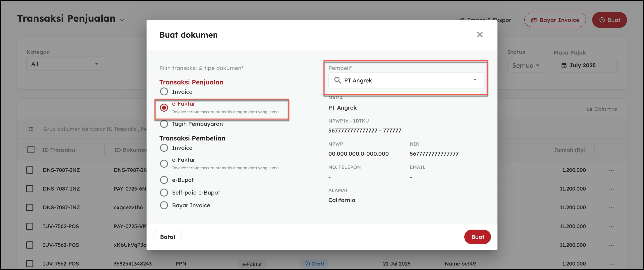Click the Columns icon
The image size is (644, 270).
[x=589, y=109]
